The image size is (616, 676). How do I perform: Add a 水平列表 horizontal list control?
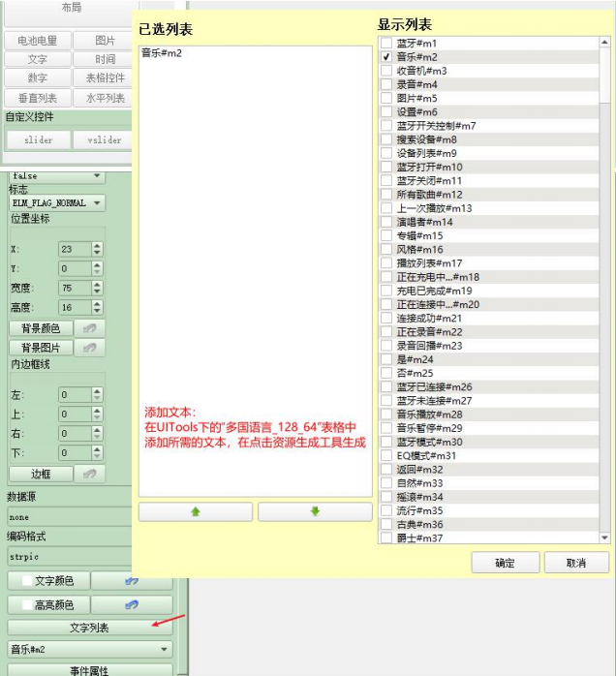click(104, 98)
